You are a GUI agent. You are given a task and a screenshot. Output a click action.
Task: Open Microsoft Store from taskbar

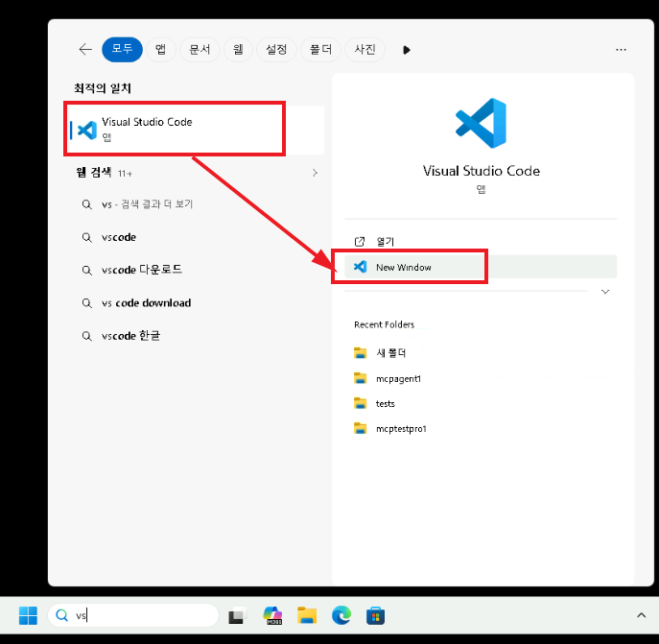pos(375,616)
